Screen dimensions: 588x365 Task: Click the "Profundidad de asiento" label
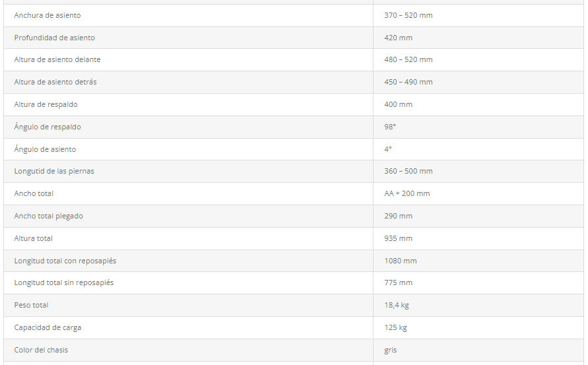click(x=55, y=38)
